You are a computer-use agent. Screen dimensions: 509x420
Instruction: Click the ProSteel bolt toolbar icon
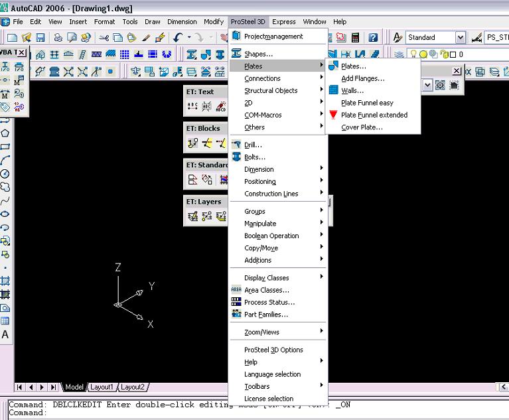(x=220, y=54)
